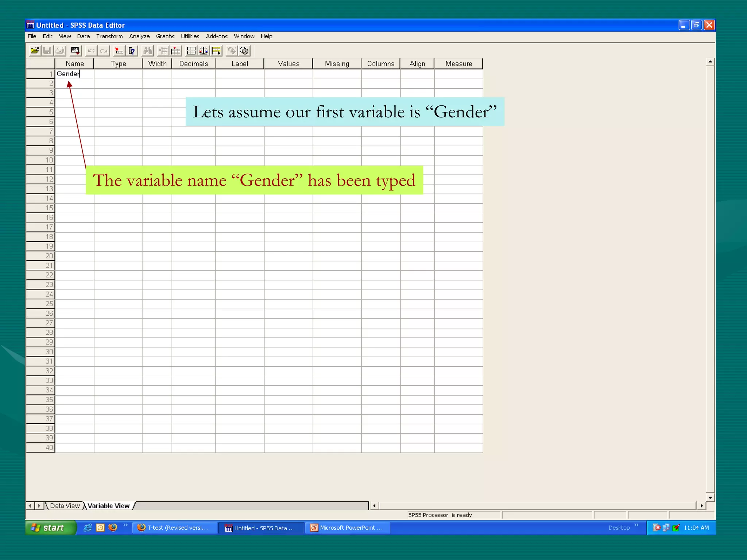Open the File menu
Screen dimensions: 747x560
[32, 36]
